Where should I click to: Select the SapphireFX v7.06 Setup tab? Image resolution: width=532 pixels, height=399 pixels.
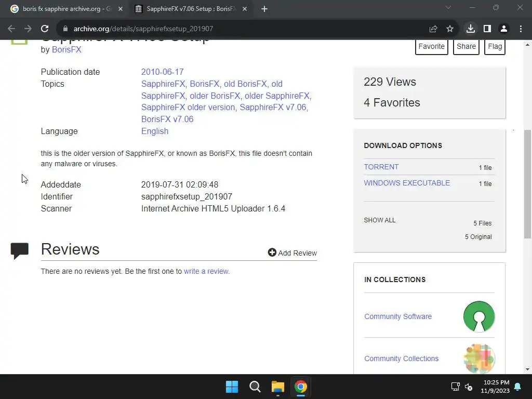coord(191,9)
